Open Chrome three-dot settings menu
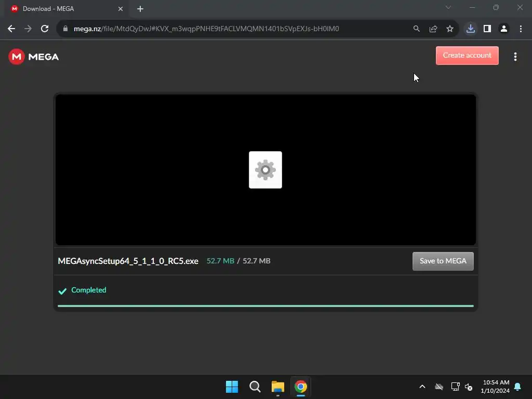 click(521, 29)
